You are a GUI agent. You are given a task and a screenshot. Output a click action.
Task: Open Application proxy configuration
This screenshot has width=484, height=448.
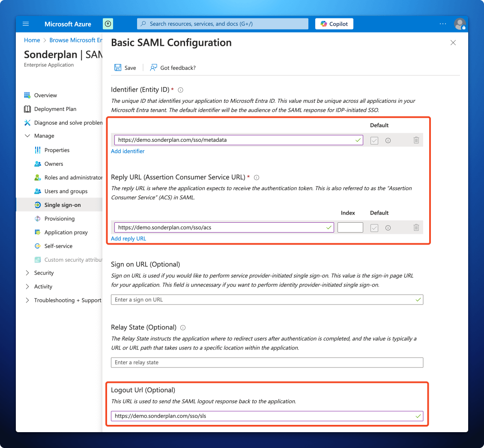tap(64, 232)
